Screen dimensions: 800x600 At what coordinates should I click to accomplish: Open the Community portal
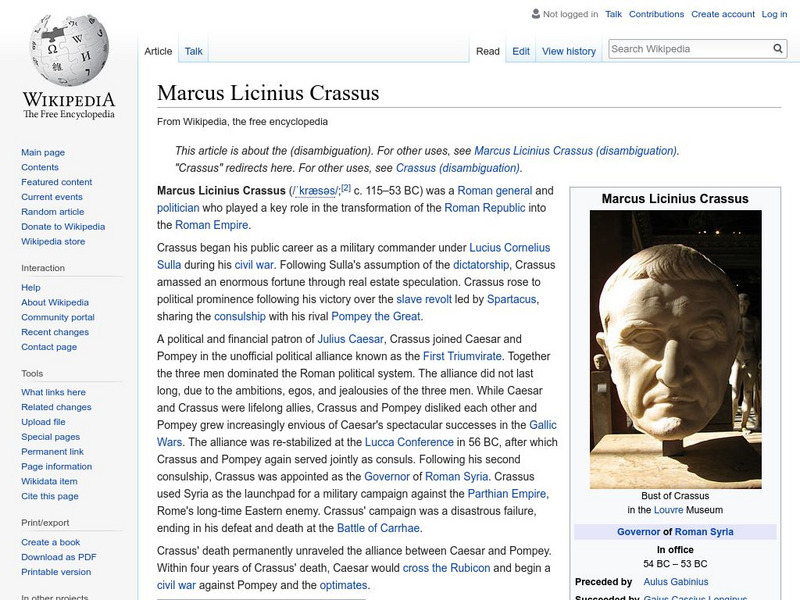coord(58,317)
